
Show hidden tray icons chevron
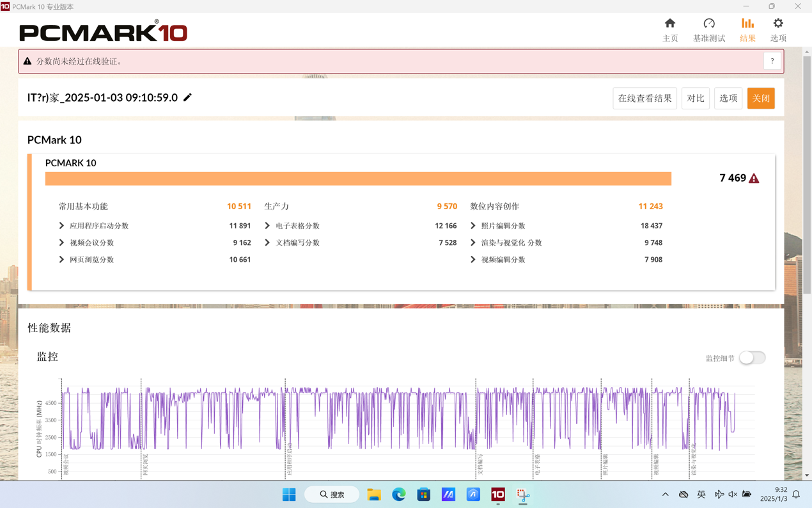[x=666, y=495]
